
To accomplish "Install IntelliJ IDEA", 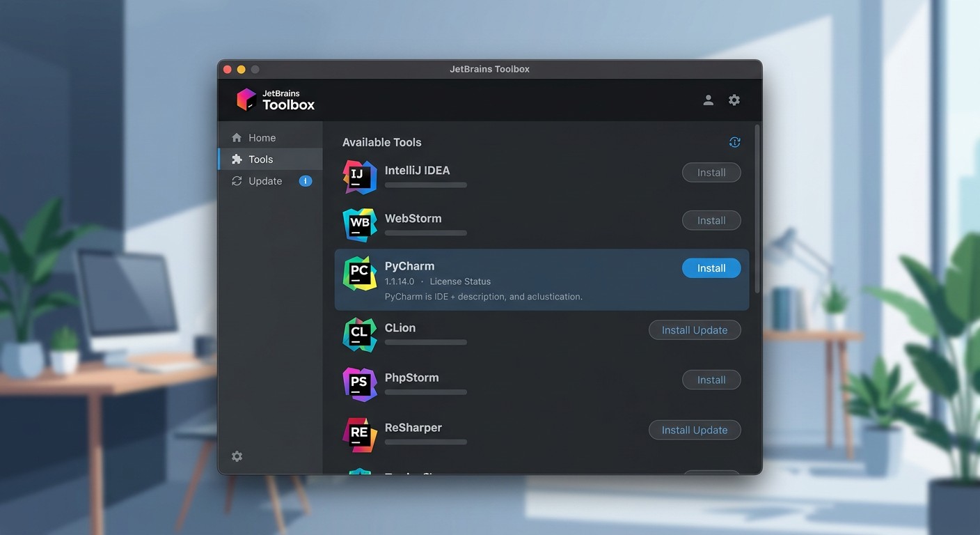I will pos(711,173).
